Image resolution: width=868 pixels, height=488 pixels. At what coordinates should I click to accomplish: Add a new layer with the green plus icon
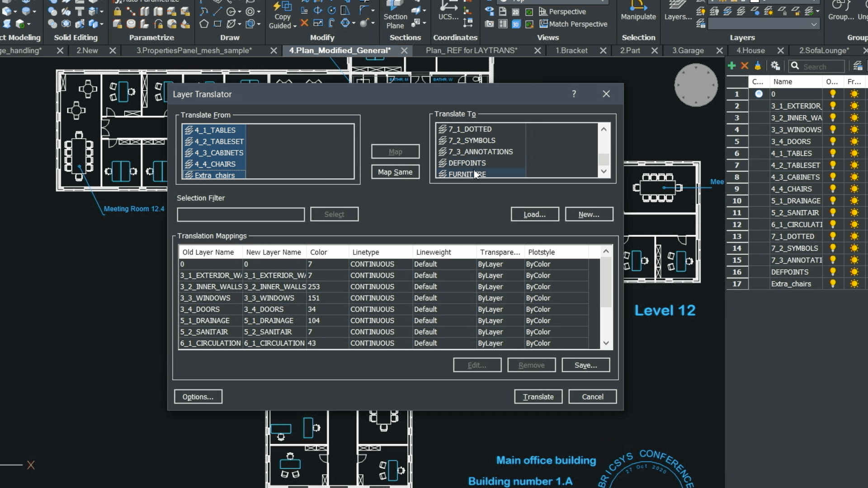click(731, 66)
